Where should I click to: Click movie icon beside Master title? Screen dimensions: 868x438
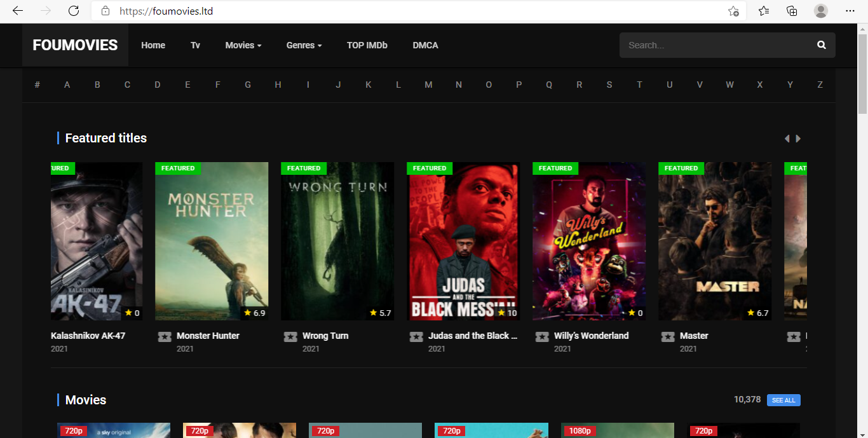coord(668,336)
